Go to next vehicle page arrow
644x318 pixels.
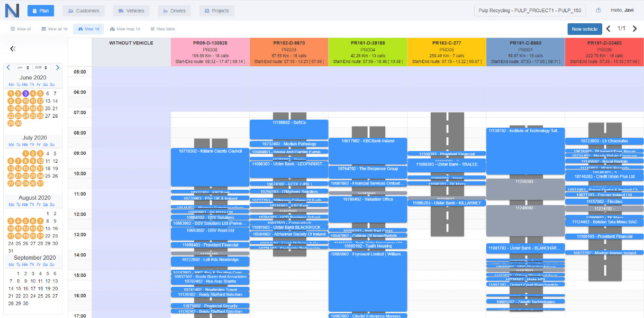click(x=634, y=29)
